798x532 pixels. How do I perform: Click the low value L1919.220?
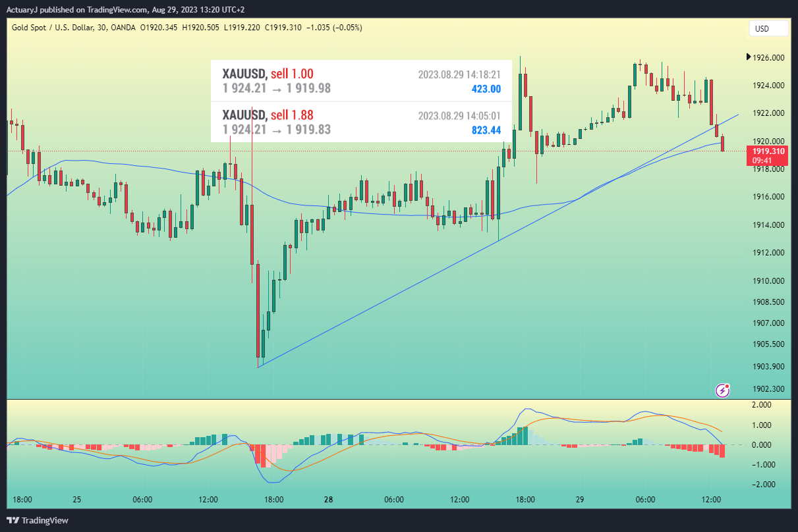click(242, 28)
